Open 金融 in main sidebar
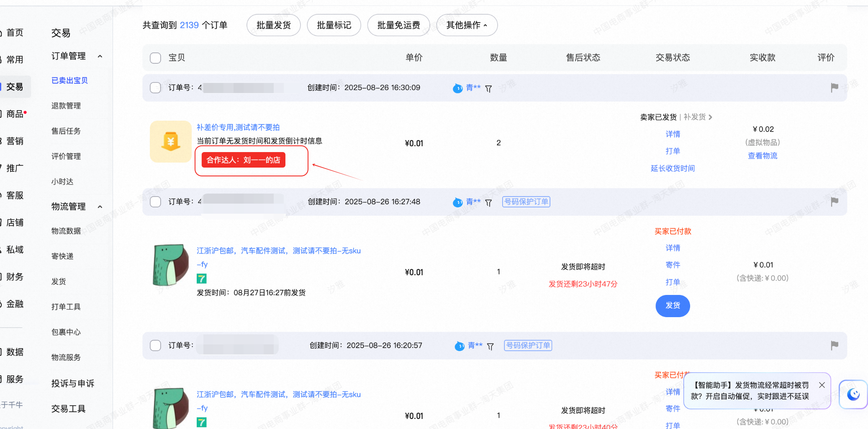The image size is (868, 429). coord(15,304)
